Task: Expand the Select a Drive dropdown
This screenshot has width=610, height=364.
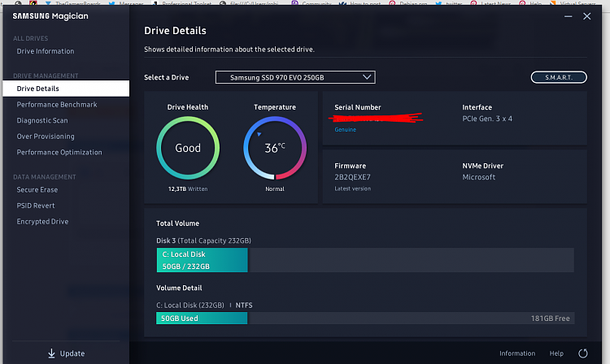Action: (295, 77)
